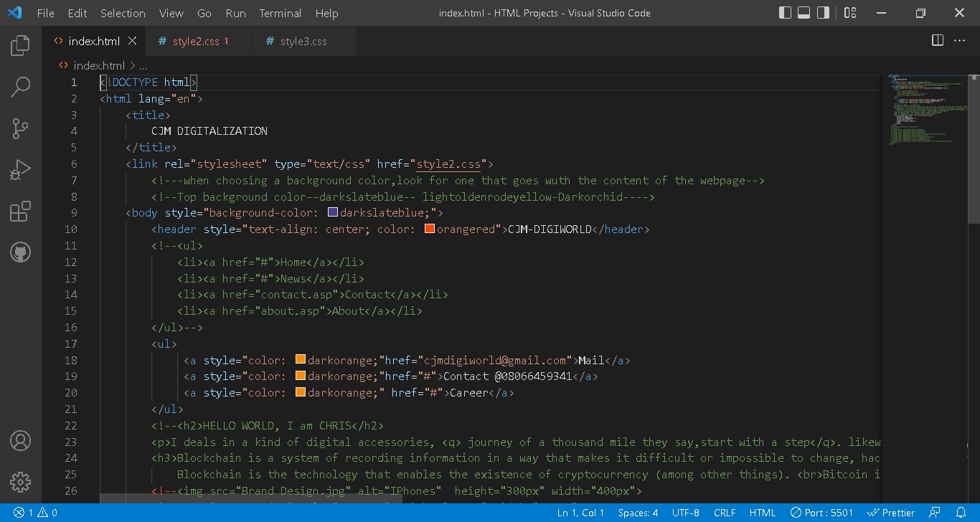
Task: Open the Manage settings gear icon
Action: (19, 483)
